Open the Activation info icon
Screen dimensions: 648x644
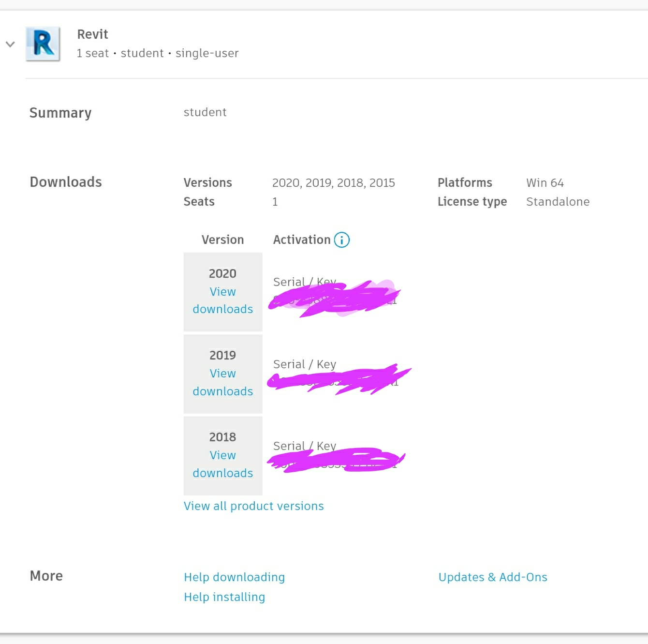click(x=342, y=240)
